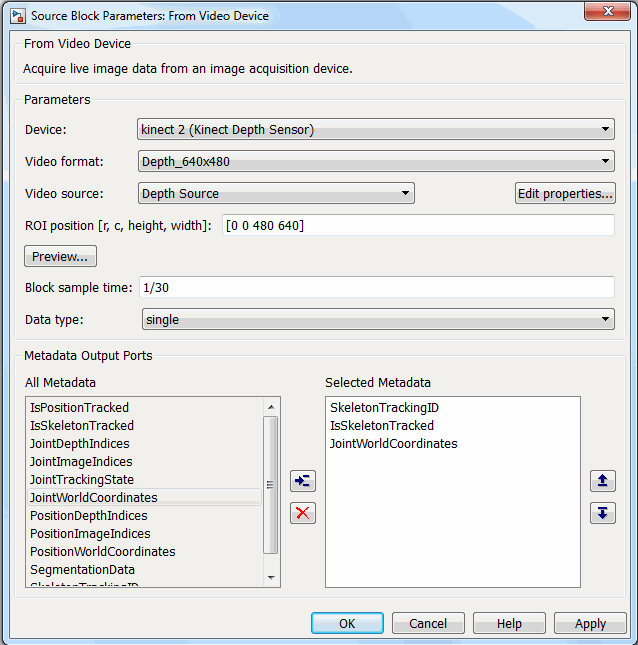Open the Data type dropdown
Image resolution: width=638 pixels, height=645 pixels.
pyautogui.click(x=378, y=319)
